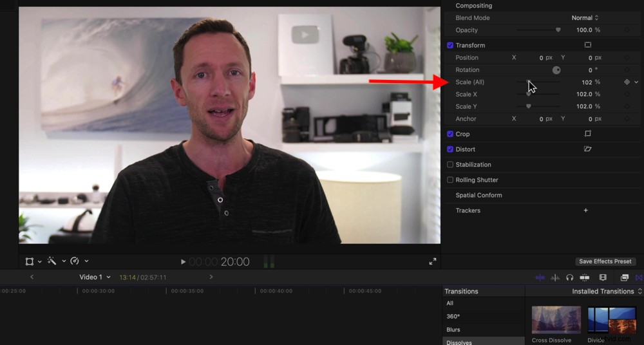This screenshot has height=345, width=644.
Task: Open the Installed Transitions dropdown
Action: coord(607,291)
